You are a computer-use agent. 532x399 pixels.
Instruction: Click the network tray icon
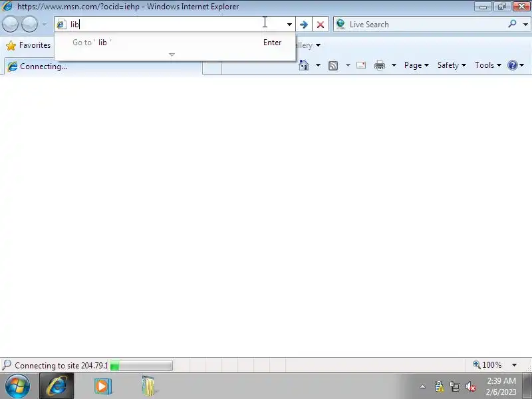[455, 386]
